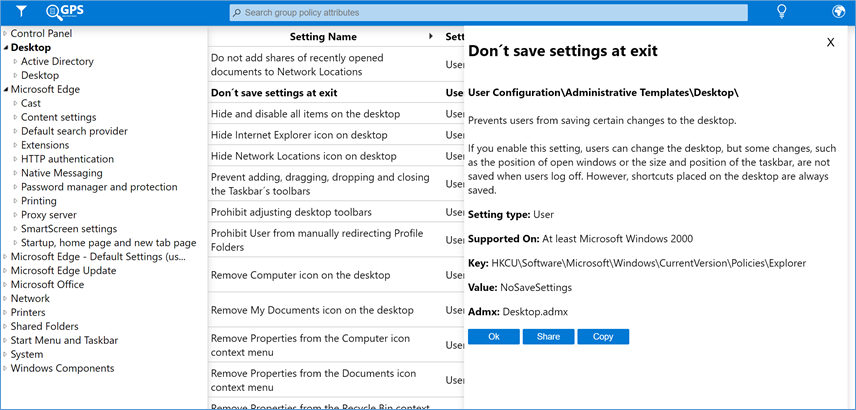Select SmartScreen settings tree item

pos(69,229)
